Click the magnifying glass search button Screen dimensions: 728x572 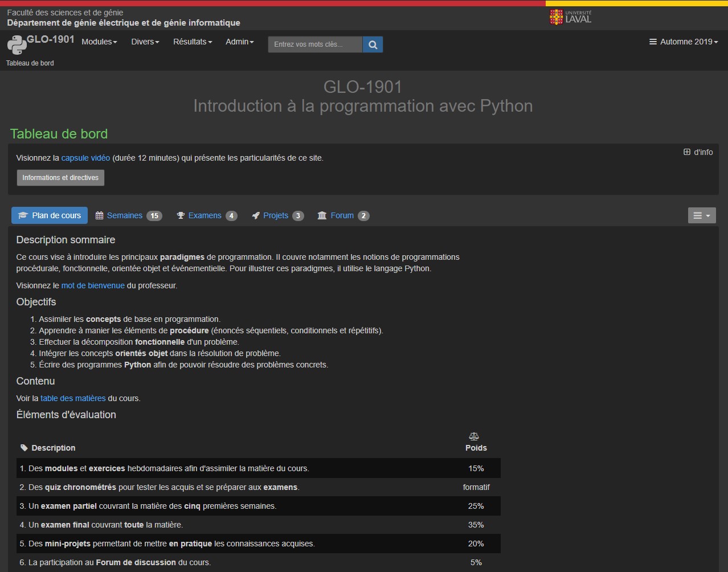[373, 44]
